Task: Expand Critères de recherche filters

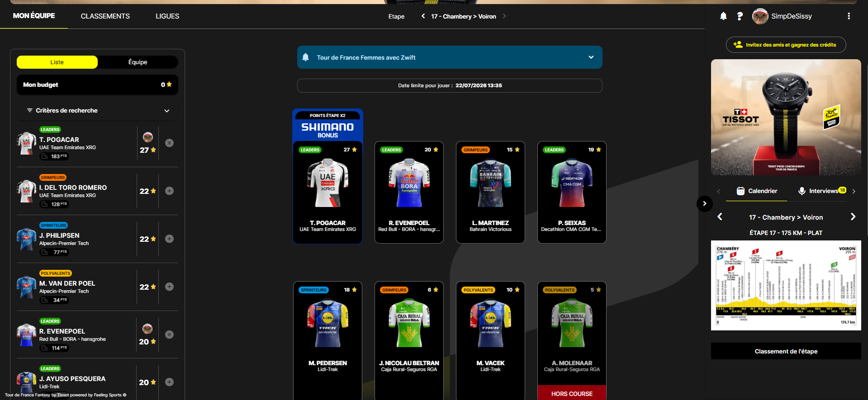Action: pos(97,111)
